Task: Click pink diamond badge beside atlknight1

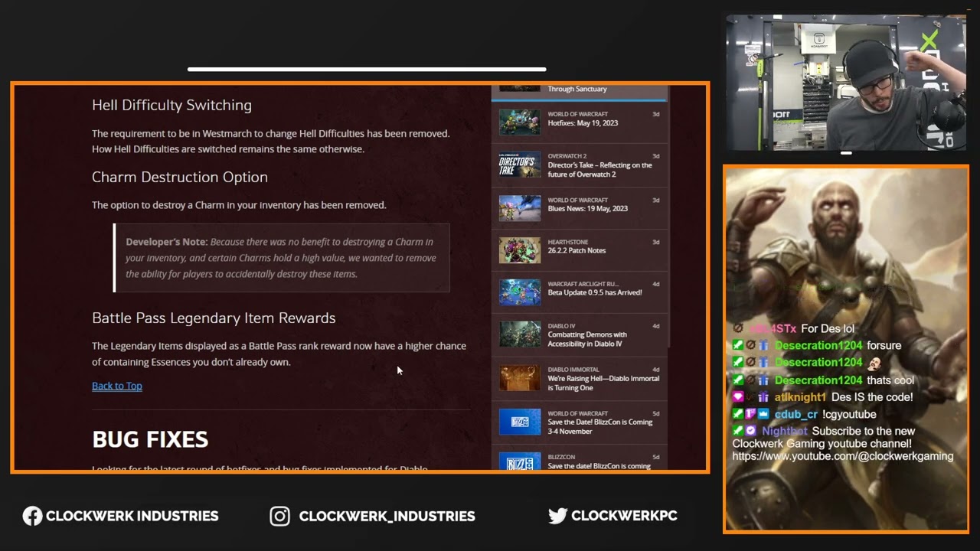Action: [x=738, y=397]
